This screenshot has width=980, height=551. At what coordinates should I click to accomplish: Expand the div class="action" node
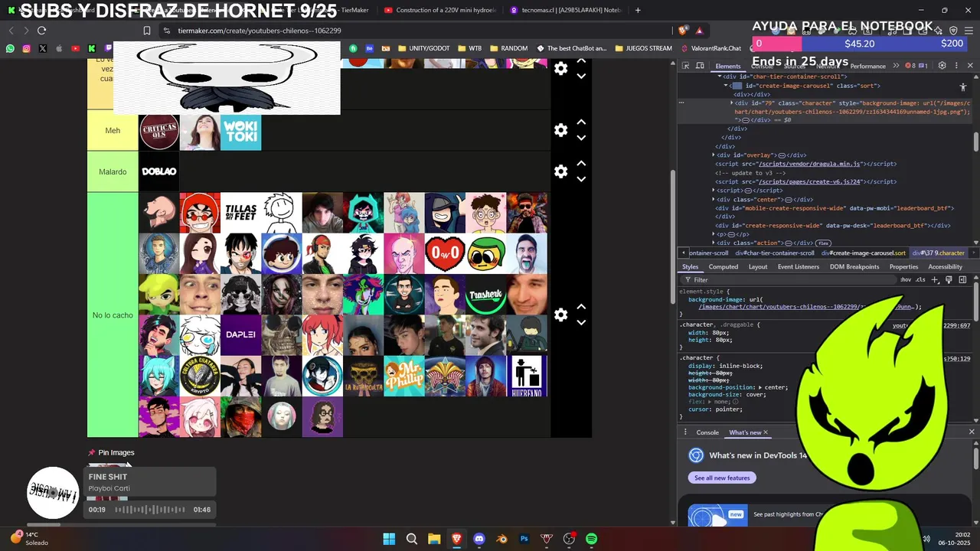(714, 243)
